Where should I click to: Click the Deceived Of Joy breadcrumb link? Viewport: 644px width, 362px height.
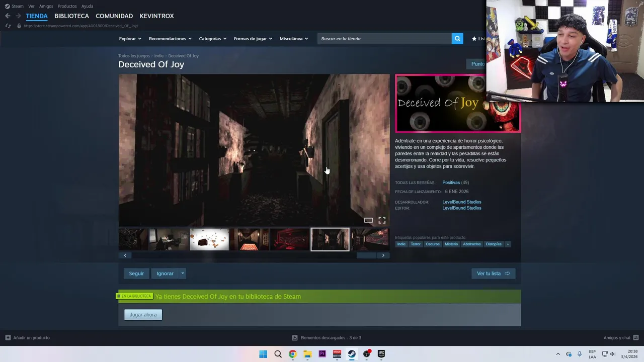[x=183, y=56]
